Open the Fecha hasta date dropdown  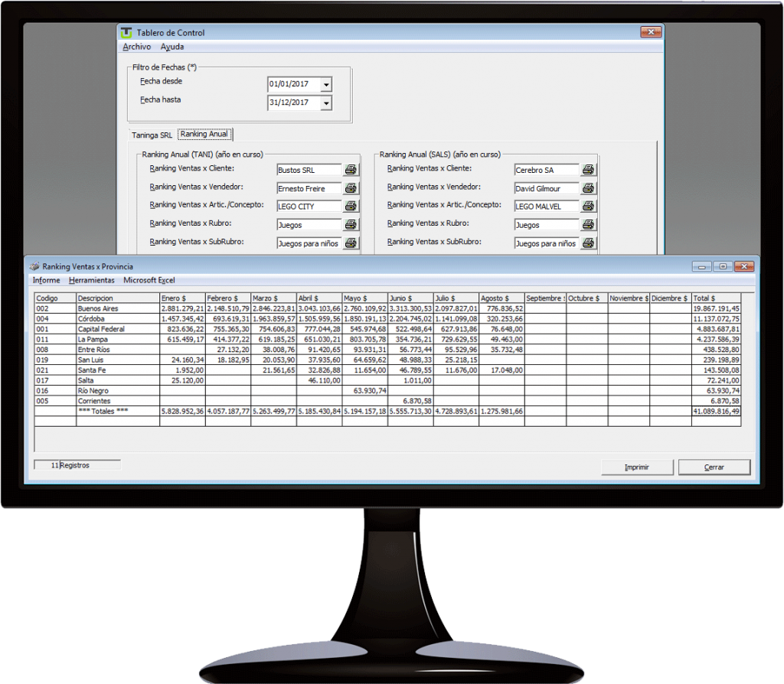(325, 102)
